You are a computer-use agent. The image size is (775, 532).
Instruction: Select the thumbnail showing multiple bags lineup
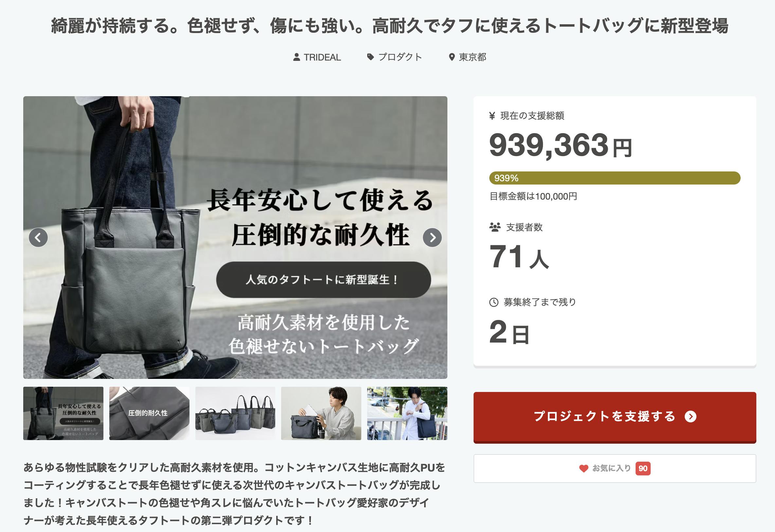pos(235,413)
